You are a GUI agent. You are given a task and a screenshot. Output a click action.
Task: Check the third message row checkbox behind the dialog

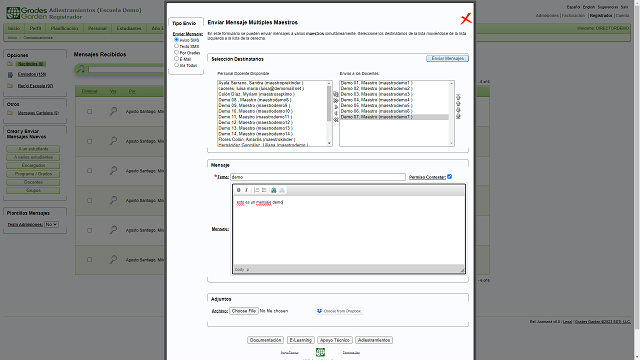[89, 171]
